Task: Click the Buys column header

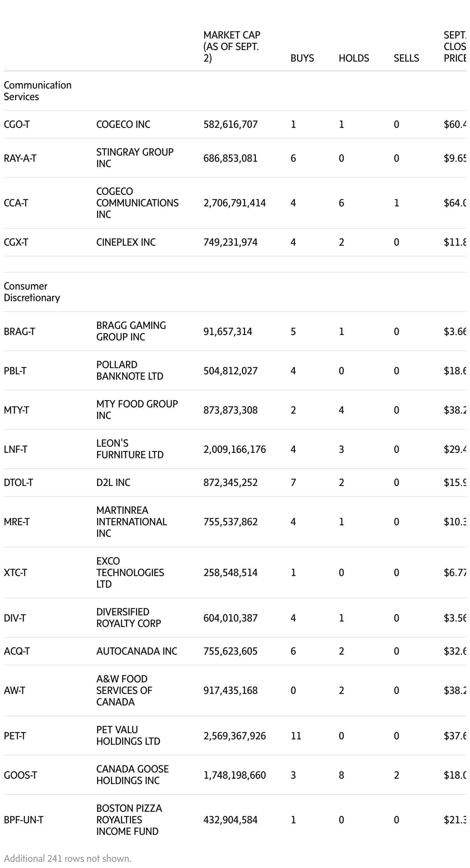Action: point(302,58)
